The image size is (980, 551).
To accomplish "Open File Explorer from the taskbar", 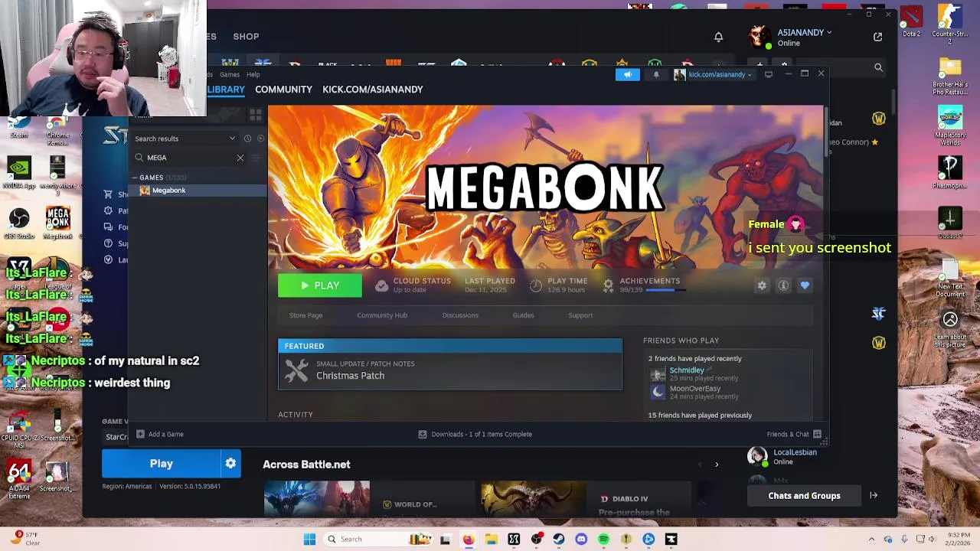I will pyautogui.click(x=491, y=540).
